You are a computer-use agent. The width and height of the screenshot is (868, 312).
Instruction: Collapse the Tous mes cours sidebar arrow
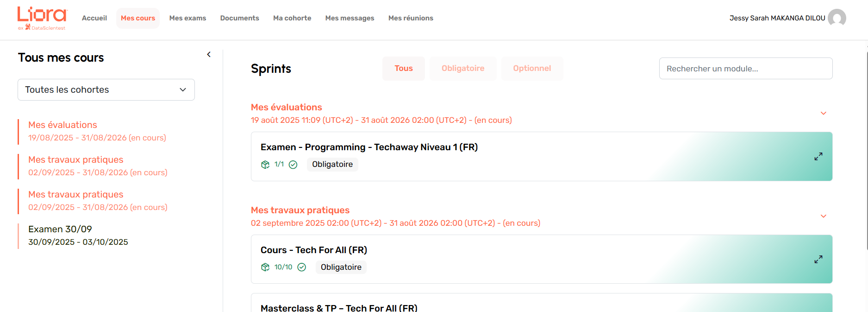click(x=209, y=55)
